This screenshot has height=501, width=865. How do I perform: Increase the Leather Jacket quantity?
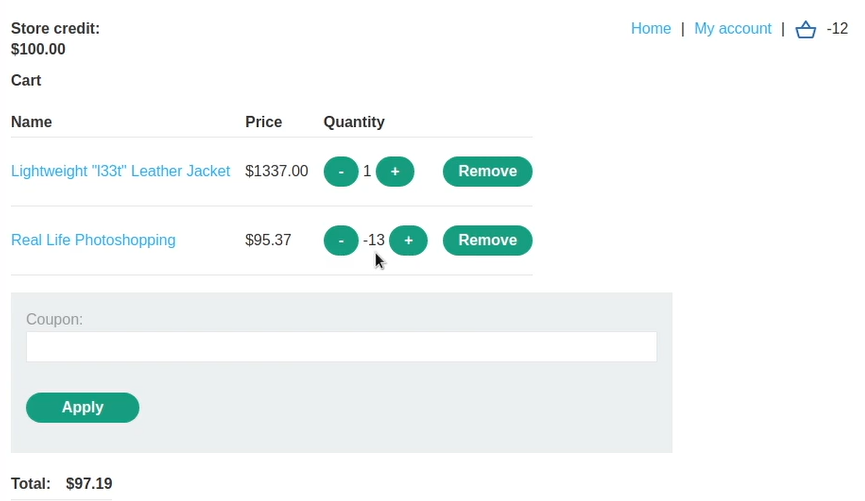tap(395, 171)
